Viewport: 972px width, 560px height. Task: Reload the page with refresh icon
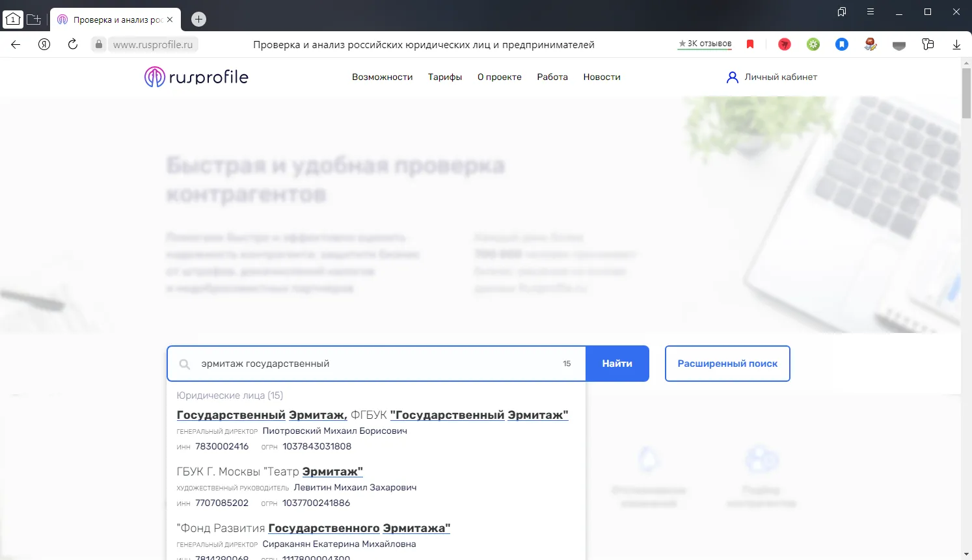[73, 44]
